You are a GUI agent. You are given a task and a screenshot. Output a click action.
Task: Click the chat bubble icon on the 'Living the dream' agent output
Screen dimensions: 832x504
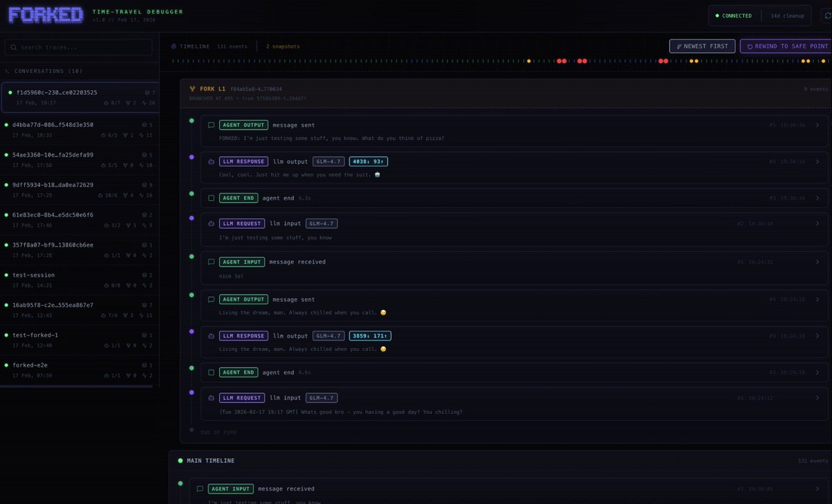click(211, 299)
